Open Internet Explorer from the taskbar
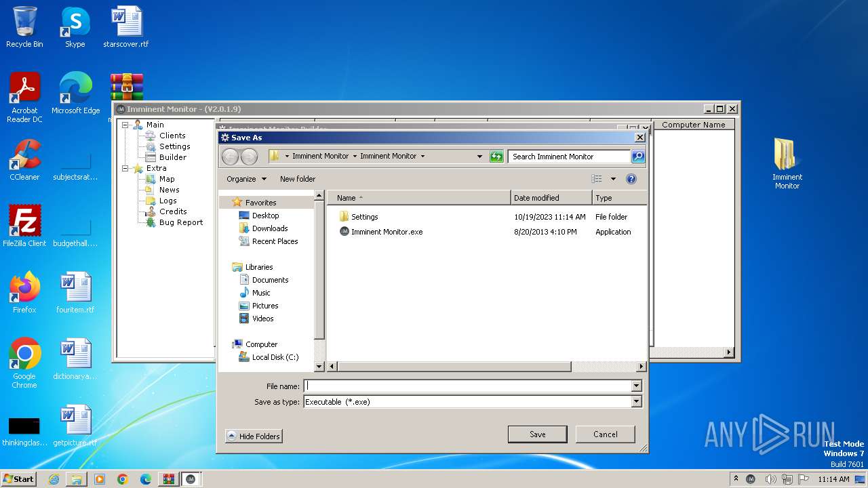 (54, 479)
